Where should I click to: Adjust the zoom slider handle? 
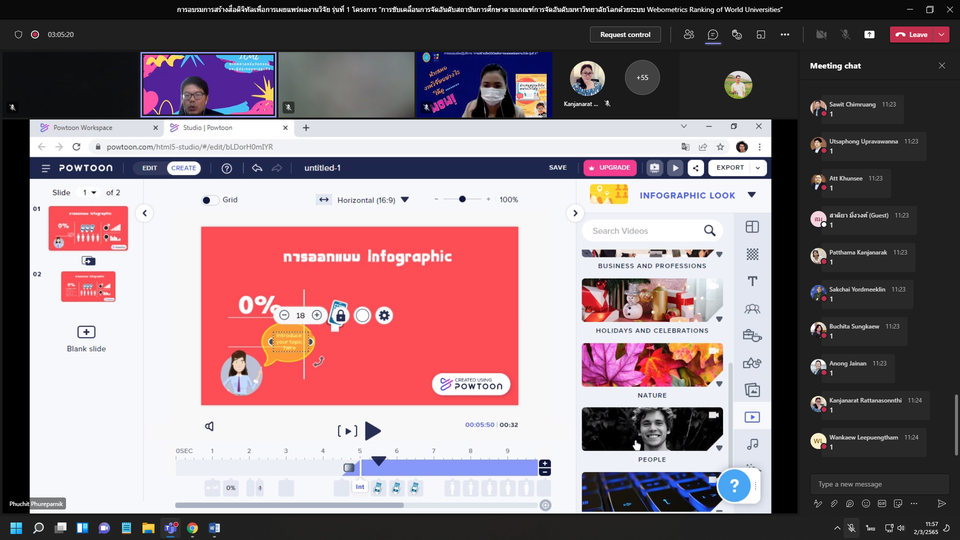tap(462, 199)
